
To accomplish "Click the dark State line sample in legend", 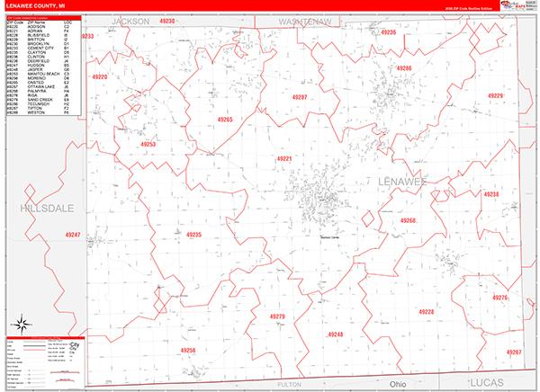I will (x=34, y=346).
